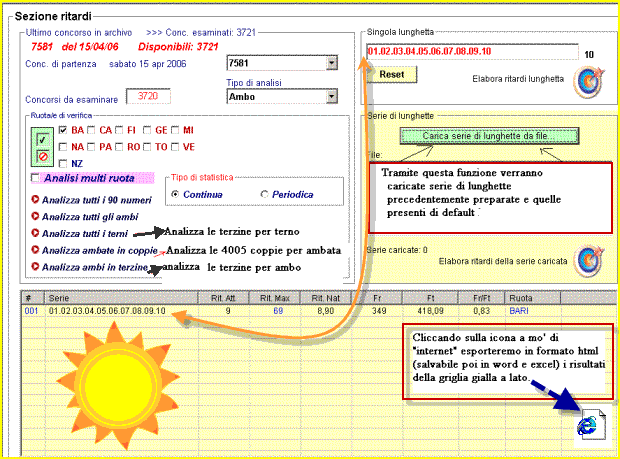This screenshot has width=620, height=459.
Task: Click Carica serie di lunghette da file button
Action: (489, 136)
